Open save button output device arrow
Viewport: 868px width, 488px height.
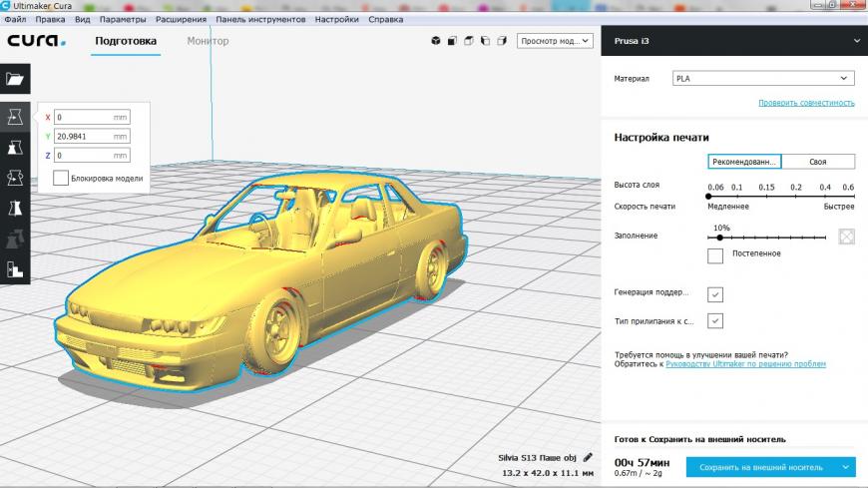tap(846, 467)
